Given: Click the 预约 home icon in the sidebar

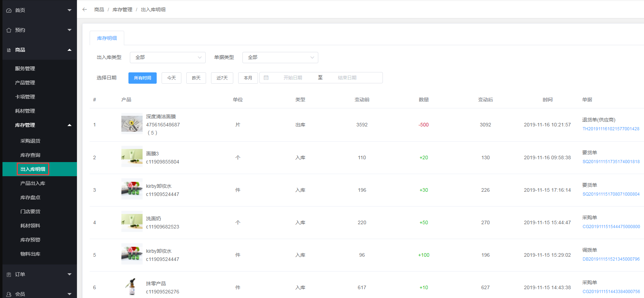Looking at the screenshot, I should 9,30.
